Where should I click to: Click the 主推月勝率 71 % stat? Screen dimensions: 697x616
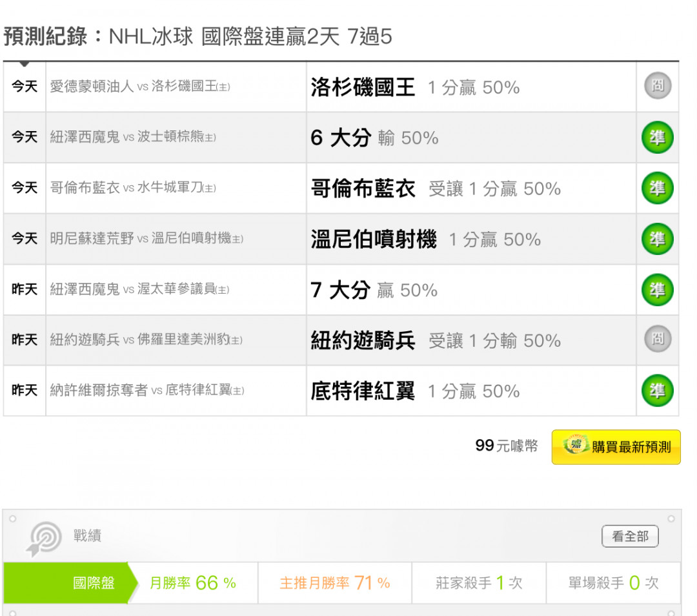(335, 583)
